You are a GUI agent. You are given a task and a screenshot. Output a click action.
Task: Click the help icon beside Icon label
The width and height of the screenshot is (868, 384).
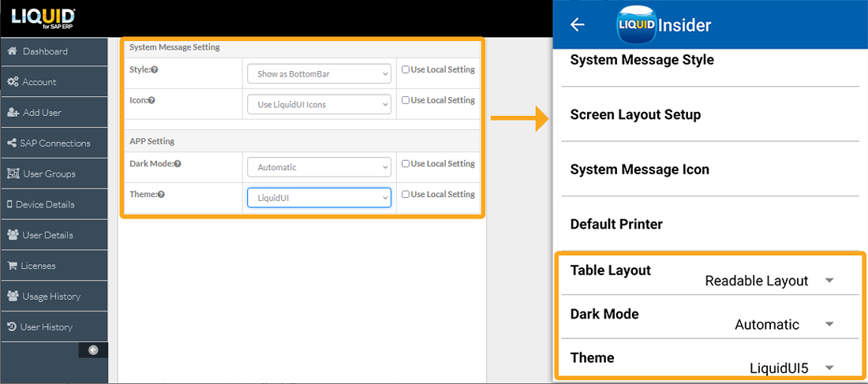click(152, 101)
